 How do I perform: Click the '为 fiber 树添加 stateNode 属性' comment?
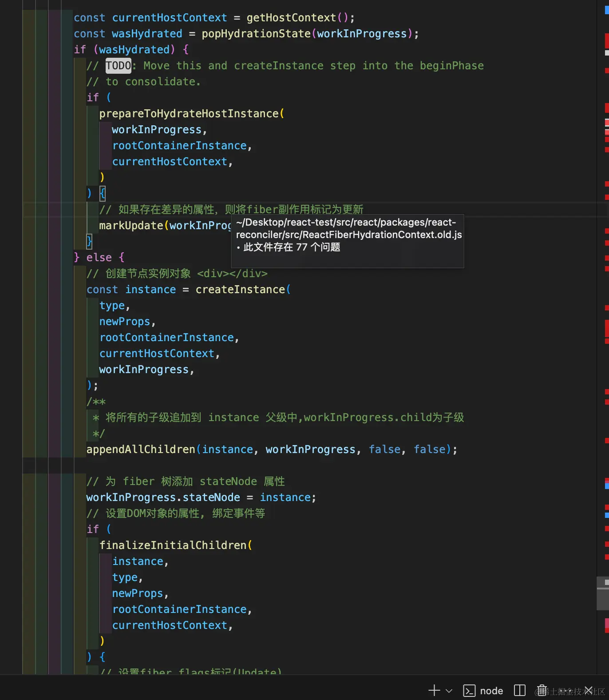tap(186, 481)
